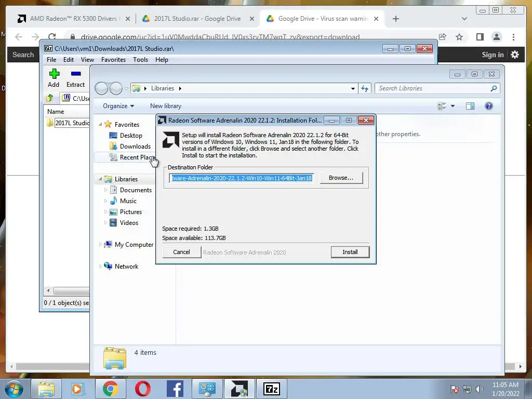
Task: Open Opera browser from the taskbar
Action: click(x=142, y=389)
